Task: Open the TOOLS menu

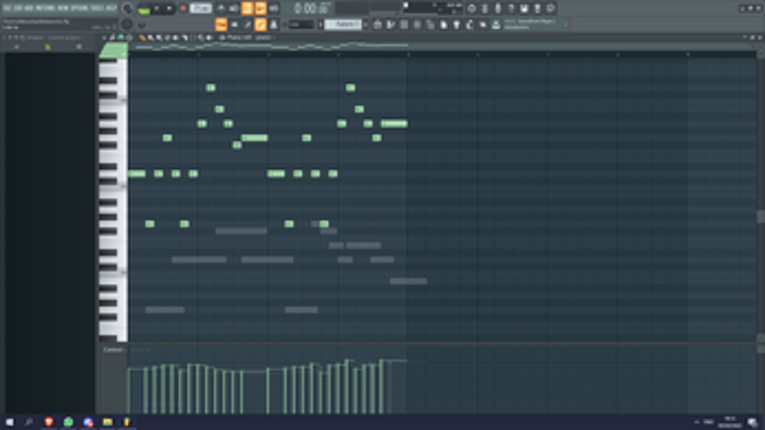Action: [x=97, y=8]
